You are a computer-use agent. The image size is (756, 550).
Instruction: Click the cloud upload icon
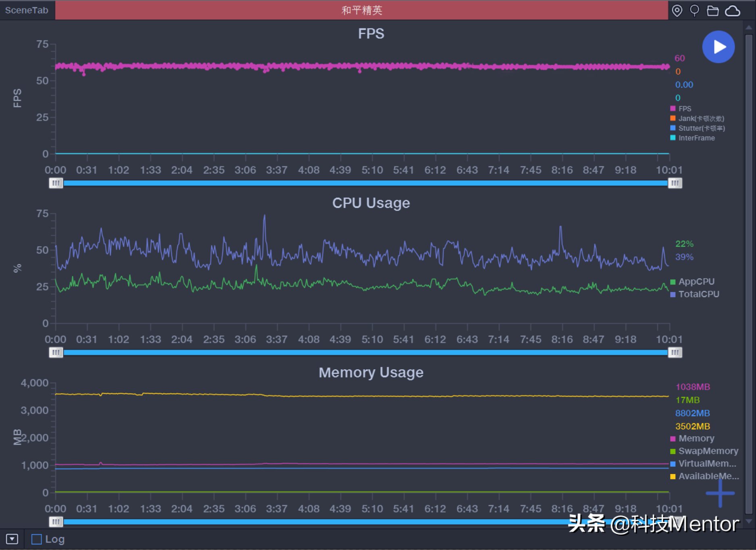tap(732, 11)
